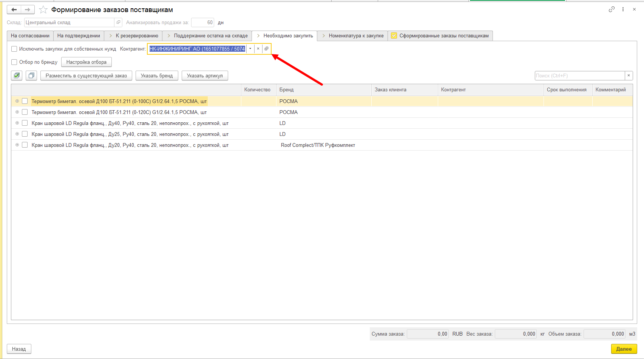Expand the Кран шаровой Ду20 row
The image size is (644, 359).
[17, 145]
